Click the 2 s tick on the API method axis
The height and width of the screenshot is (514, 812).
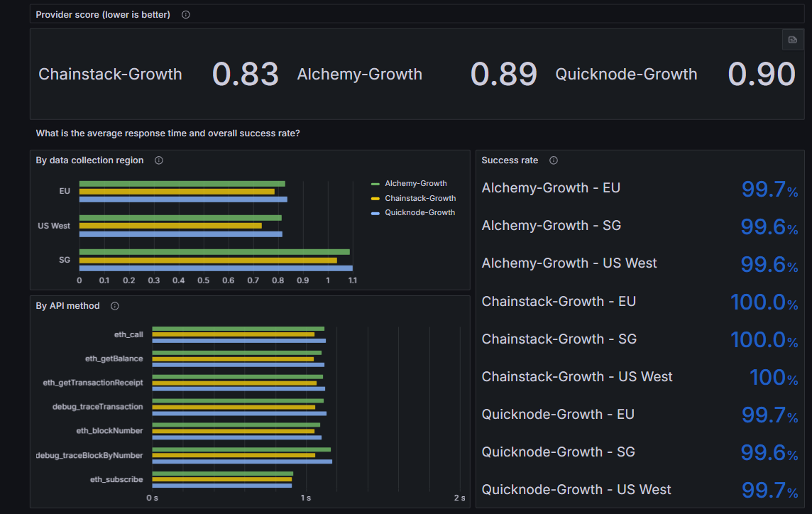pyautogui.click(x=459, y=498)
